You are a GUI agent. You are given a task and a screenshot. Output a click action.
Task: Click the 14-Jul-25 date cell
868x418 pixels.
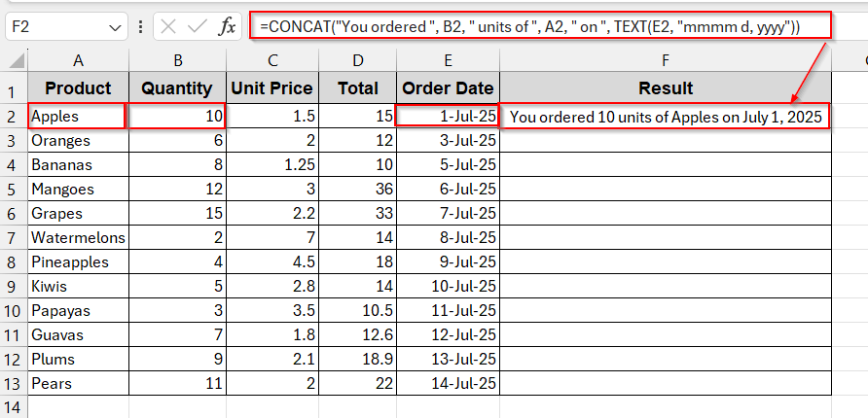click(449, 383)
